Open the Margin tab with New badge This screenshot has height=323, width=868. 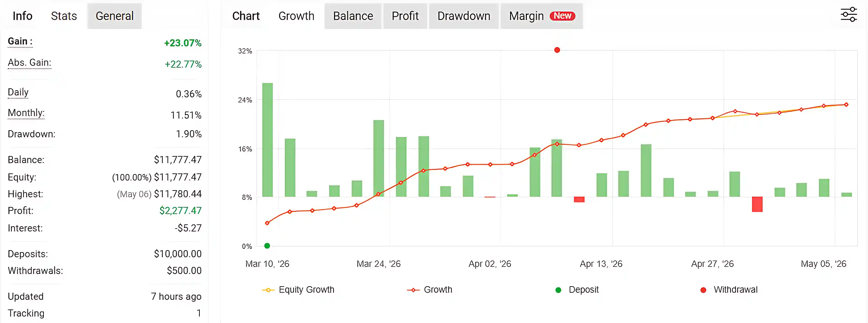[542, 16]
